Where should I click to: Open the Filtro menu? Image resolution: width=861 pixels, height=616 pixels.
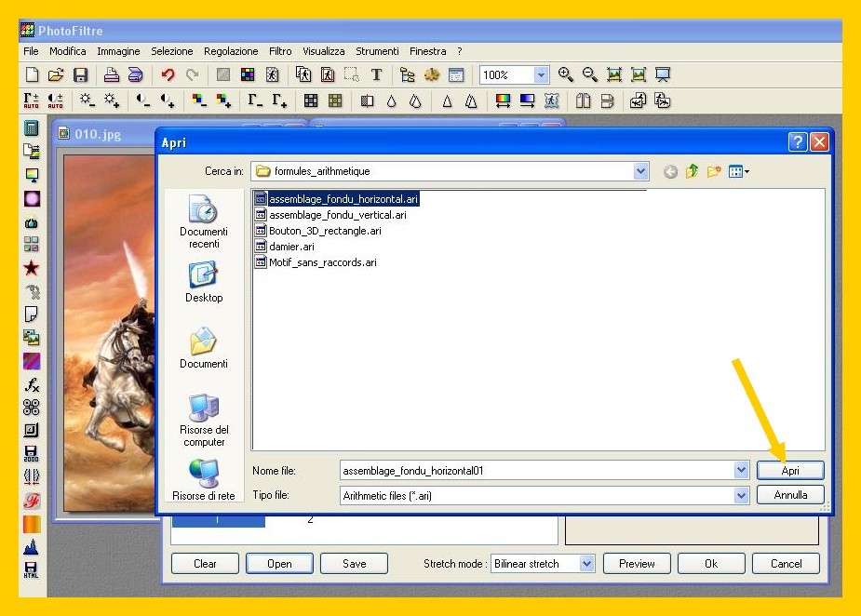(x=280, y=51)
